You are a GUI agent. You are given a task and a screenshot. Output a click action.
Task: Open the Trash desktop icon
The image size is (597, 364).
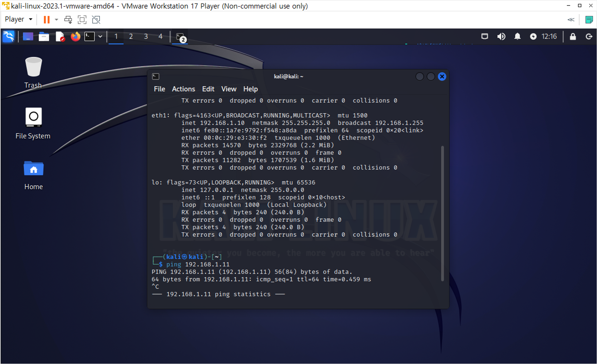(33, 73)
